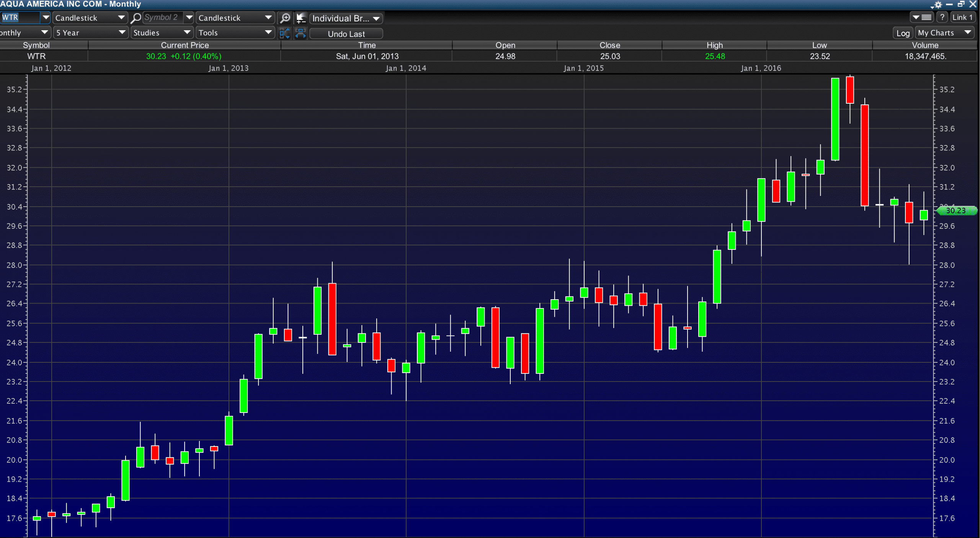Image resolution: width=980 pixels, height=538 pixels.
Task: Toggle Log scale for the chart
Action: tap(903, 33)
